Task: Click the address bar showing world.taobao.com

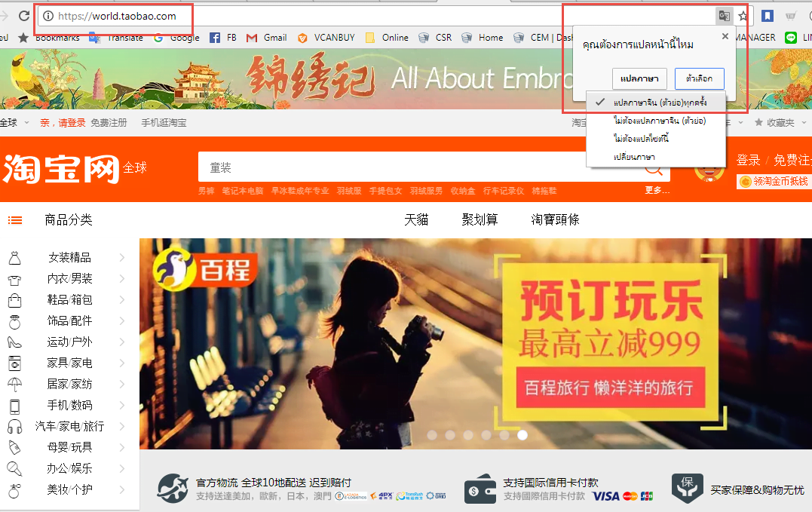Action: point(377,16)
